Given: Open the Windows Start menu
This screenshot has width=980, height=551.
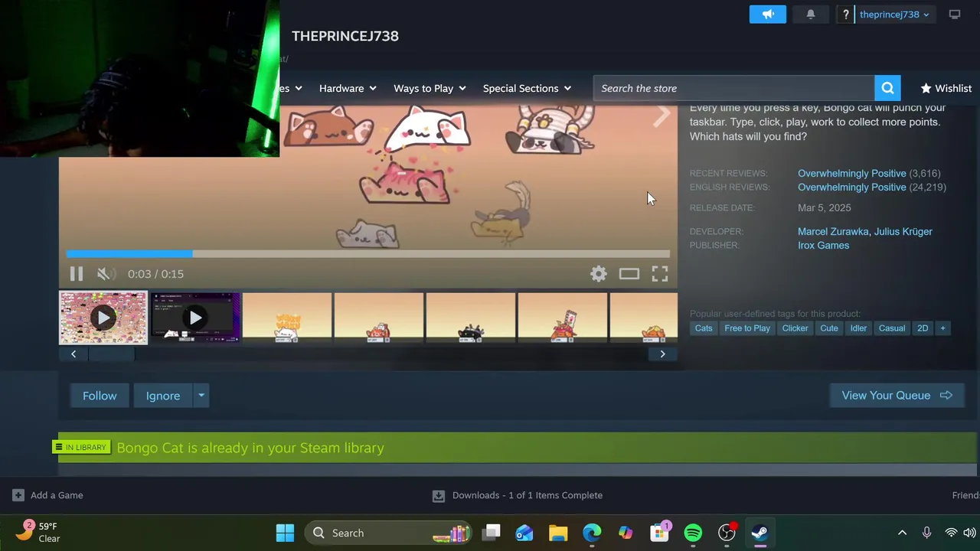Looking at the screenshot, I should [285, 533].
